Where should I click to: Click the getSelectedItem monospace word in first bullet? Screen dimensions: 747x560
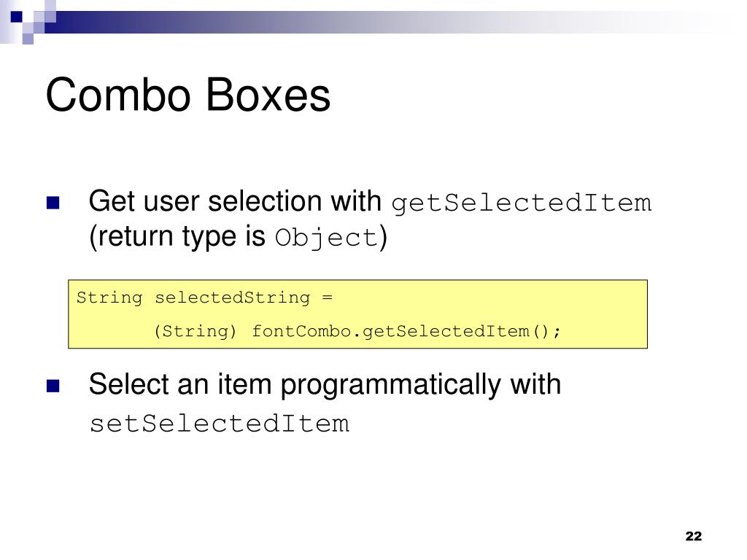click(521, 204)
